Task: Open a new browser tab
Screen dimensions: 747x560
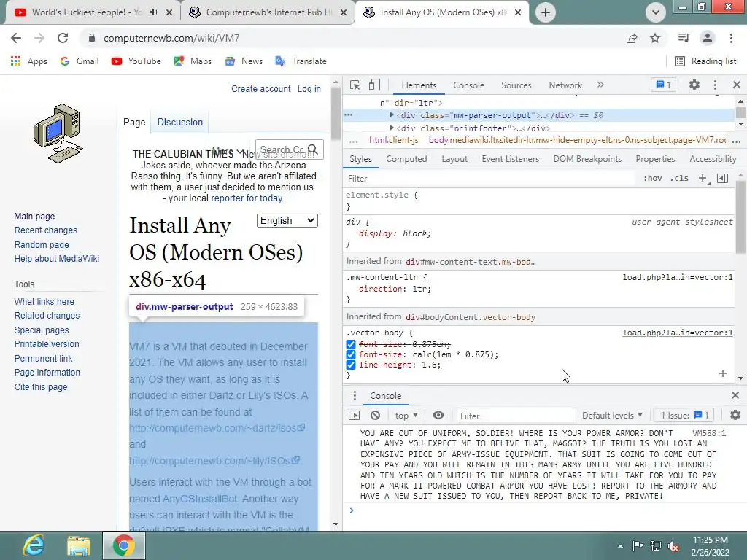Action: (546, 12)
